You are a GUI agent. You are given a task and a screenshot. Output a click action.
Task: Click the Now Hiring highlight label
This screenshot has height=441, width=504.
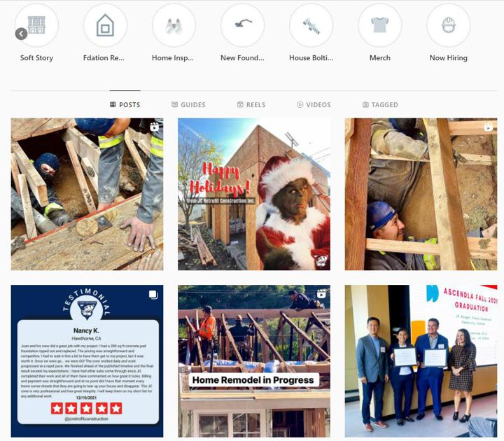click(x=449, y=58)
